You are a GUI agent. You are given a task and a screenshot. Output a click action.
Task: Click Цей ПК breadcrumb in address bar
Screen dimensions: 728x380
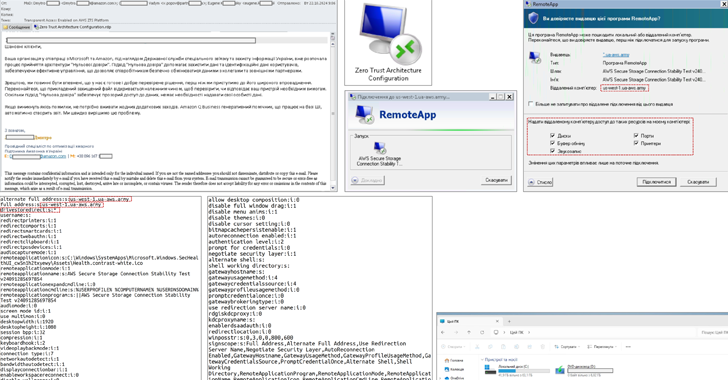pyautogui.click(x=516, y=333)
